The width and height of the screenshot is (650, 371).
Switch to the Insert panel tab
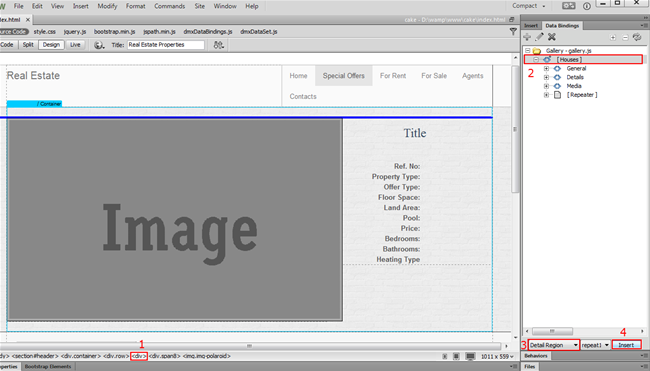(531, 26)
